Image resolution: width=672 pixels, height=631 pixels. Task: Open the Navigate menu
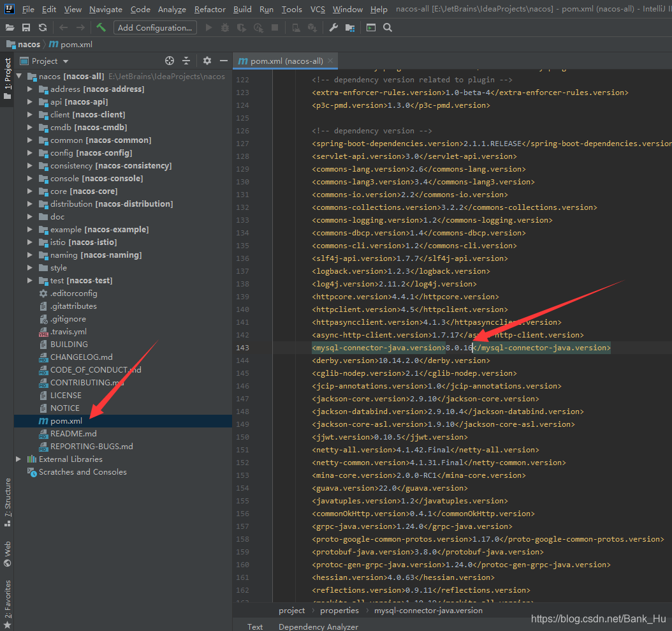click(x=105, y=9)
